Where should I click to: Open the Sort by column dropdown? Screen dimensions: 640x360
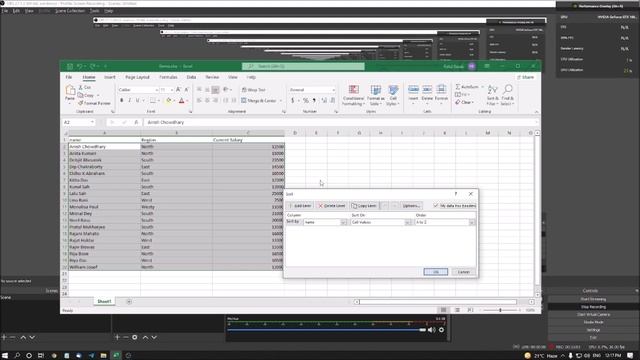pyautogui.click(x=343, y=222)
